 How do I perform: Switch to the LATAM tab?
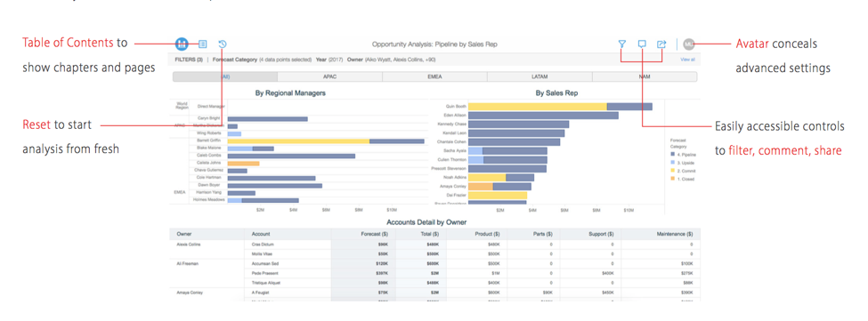(539, 76)
